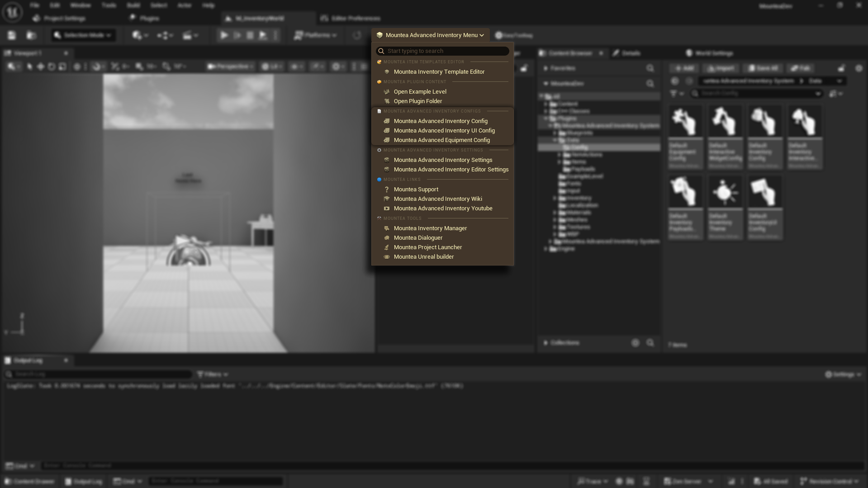Screen dimensions: 868x488
Task: Open the Output Log Settings dropdown
Action: point(843,374)
